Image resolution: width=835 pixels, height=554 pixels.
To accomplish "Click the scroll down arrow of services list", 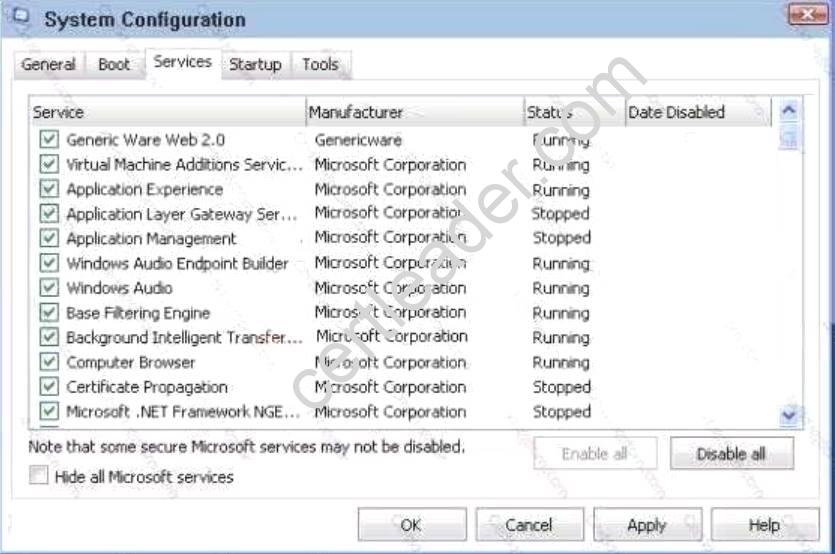I will pos(789,415).
